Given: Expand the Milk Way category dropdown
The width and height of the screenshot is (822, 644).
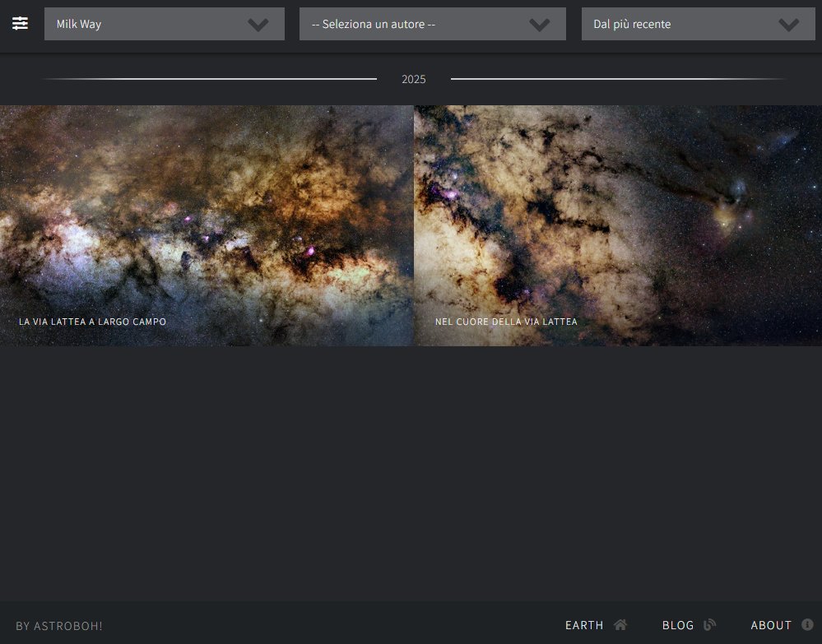Looking at the screenshot, I should 148,24.
